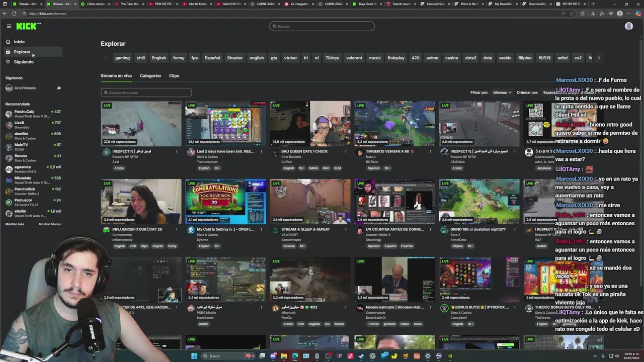Open the 'BAU QUEEN DATE 1 CHECK' stream thumbnail
The image size is (644, 362).
point(310,124)
